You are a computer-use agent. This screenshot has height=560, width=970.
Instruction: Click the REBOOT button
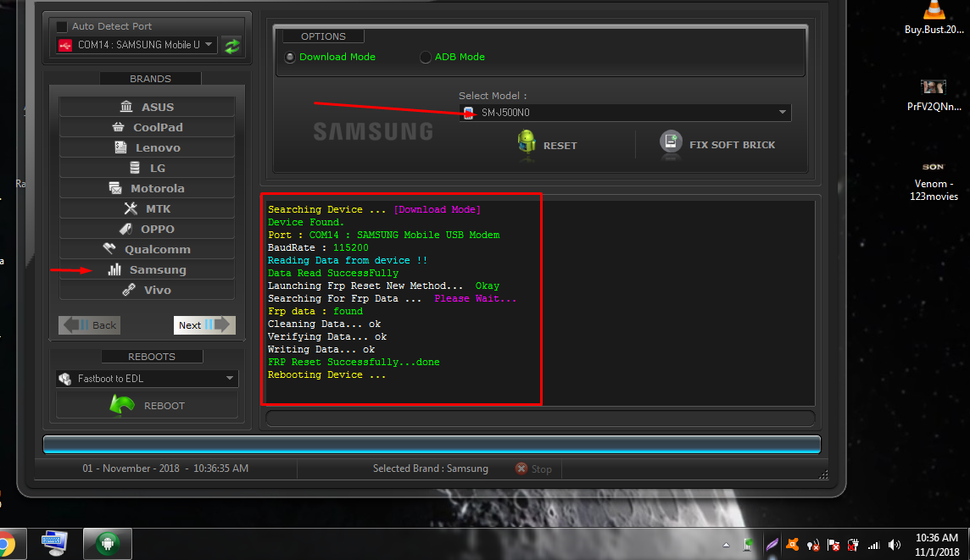pos(147,406)
